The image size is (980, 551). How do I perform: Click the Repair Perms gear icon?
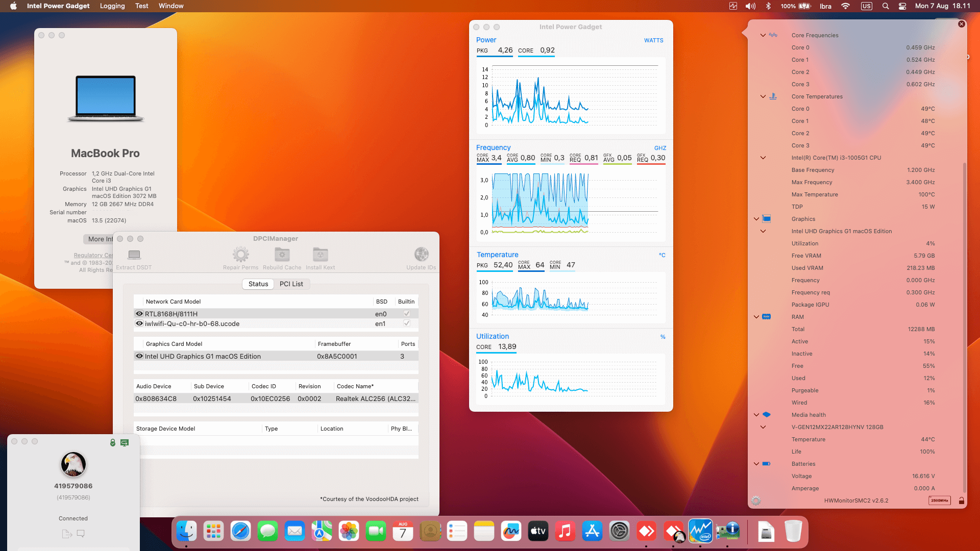(x=240, y=254)
